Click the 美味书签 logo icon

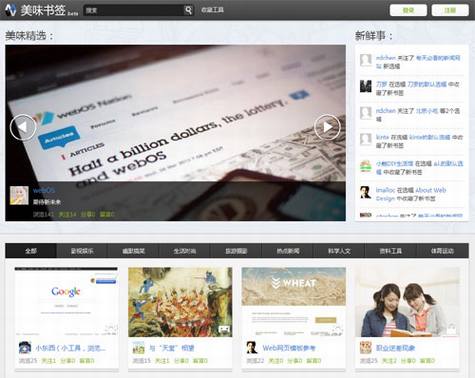tap(11, 10)
